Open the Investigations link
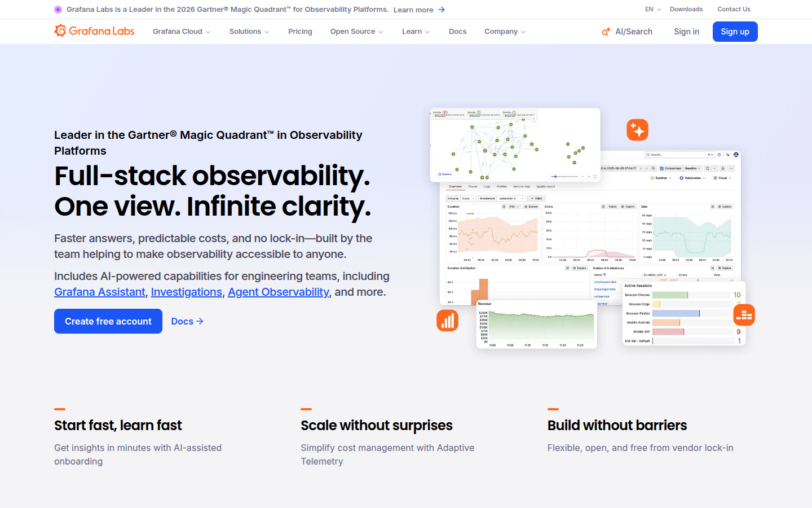The height and width of the screenshot is (508, 812). pyautogui.click(x=187, y=292)
